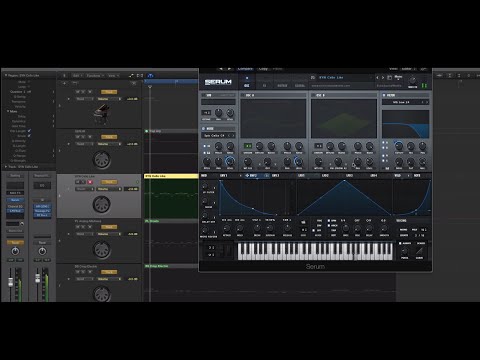This screenshot has width=480, height=360.
Task: Click the Serum Master volume knob
Action: (412, 80)
